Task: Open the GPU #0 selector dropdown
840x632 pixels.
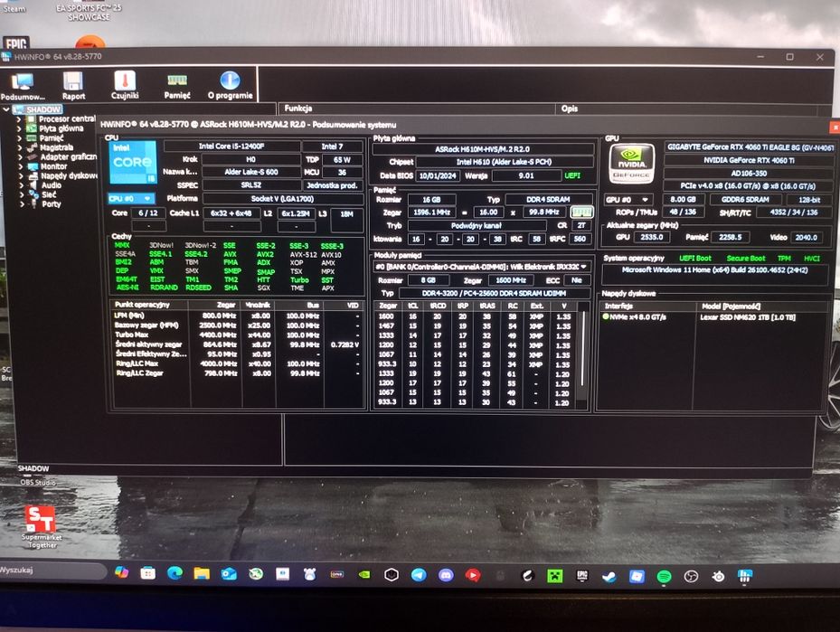Action: click(629, 200)
